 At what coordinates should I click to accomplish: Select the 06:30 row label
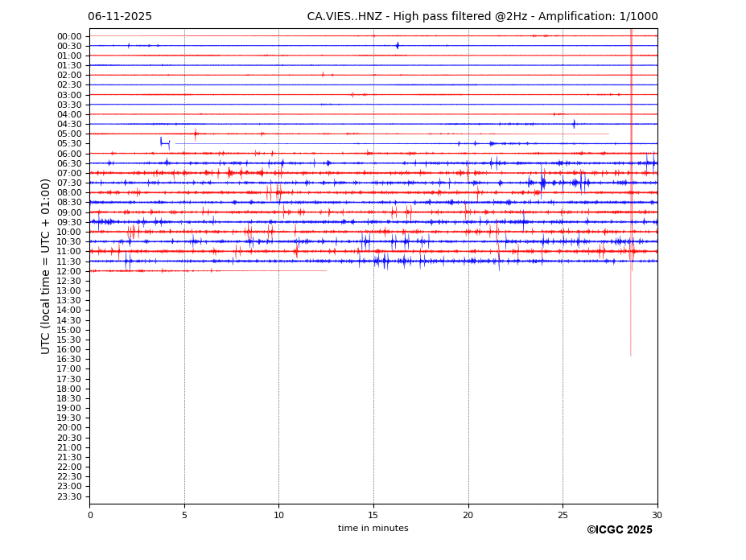pos(68,163)
